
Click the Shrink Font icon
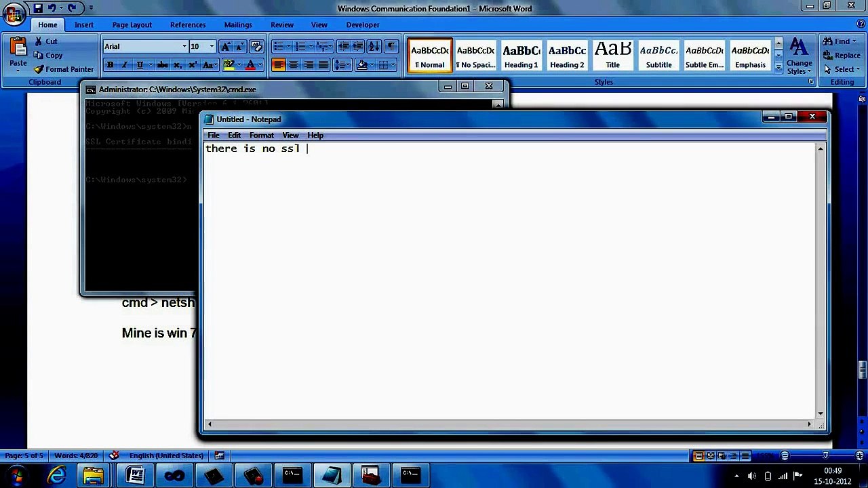239,46
